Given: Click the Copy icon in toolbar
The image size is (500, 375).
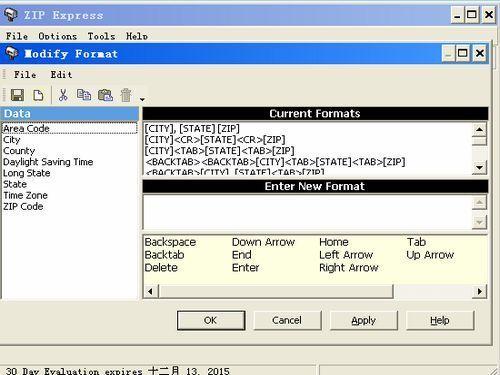Looking at the screenshot, I should pyautogui.click(x=84, y=95).
